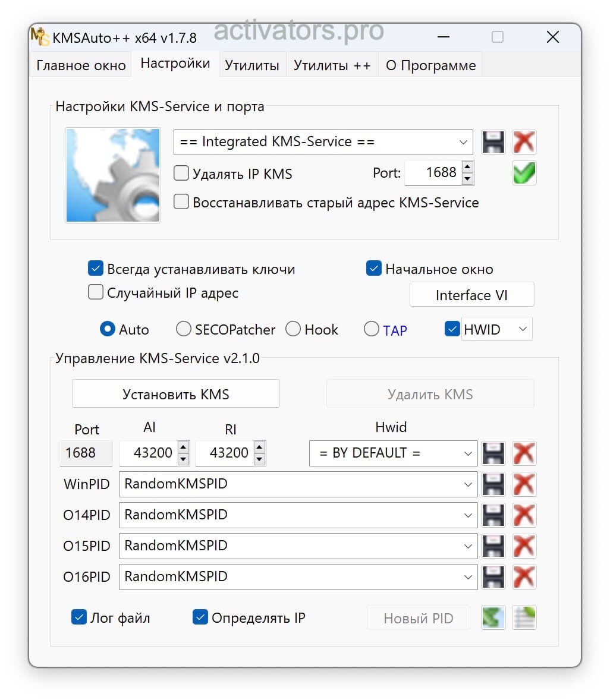Screen dimensions: 610x700
Task: Click the save icon in the Hwid row
Action: (493, 453)
